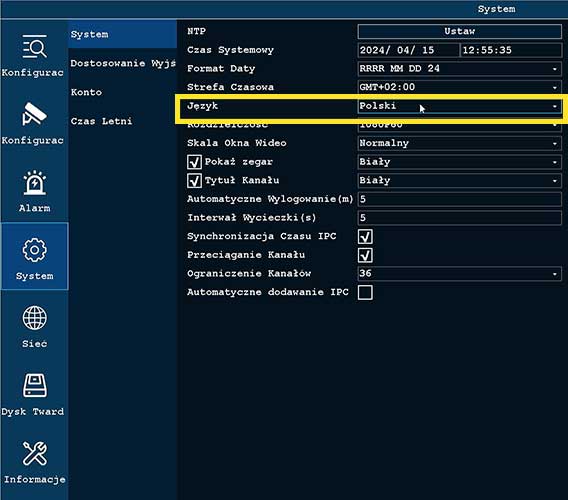Screen dimensions: 568x500
Task: Open the search list Konfigurac icon
Action: pos(34,46)
